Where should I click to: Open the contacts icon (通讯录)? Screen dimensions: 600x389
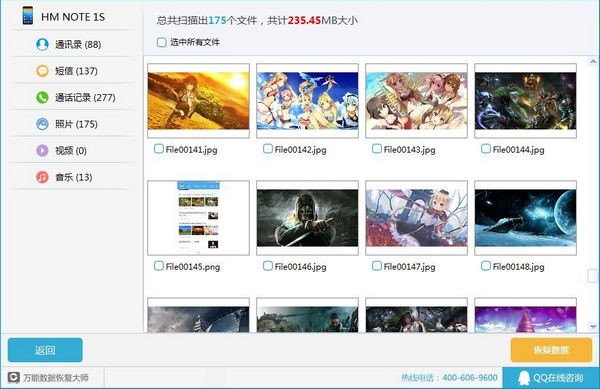point(42,44)
